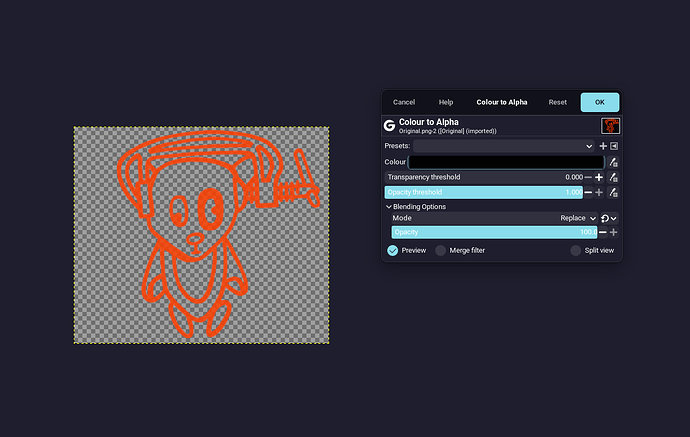
Task: Open the blend Mode Replace dropdown
Action: click(578, 217)
